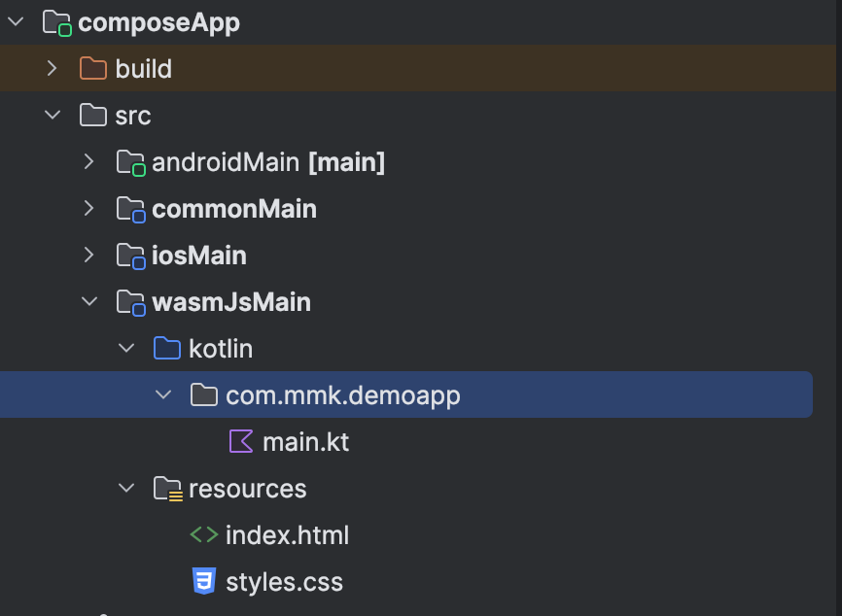Collapse the src folder
842x616 pixels.
point(53,115)
